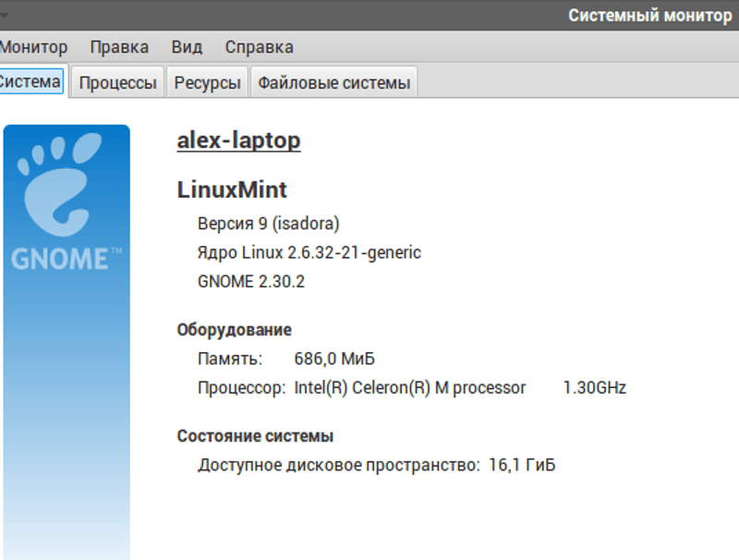Click the Версия 9 (isadora) line
Screen dimensions: 739x560
coord(269,224)
